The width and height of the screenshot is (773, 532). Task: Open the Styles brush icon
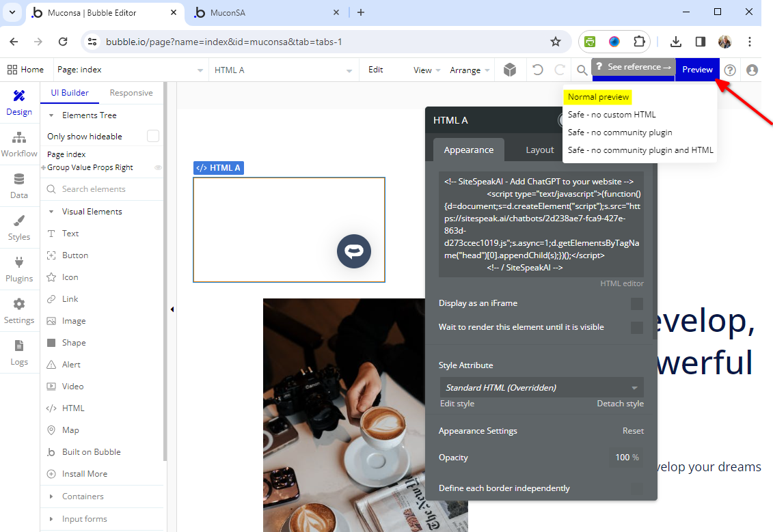[19, 227]
